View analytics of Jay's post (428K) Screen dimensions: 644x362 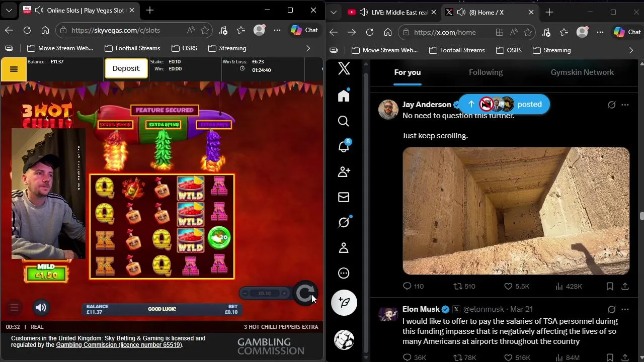click(569, 286)
